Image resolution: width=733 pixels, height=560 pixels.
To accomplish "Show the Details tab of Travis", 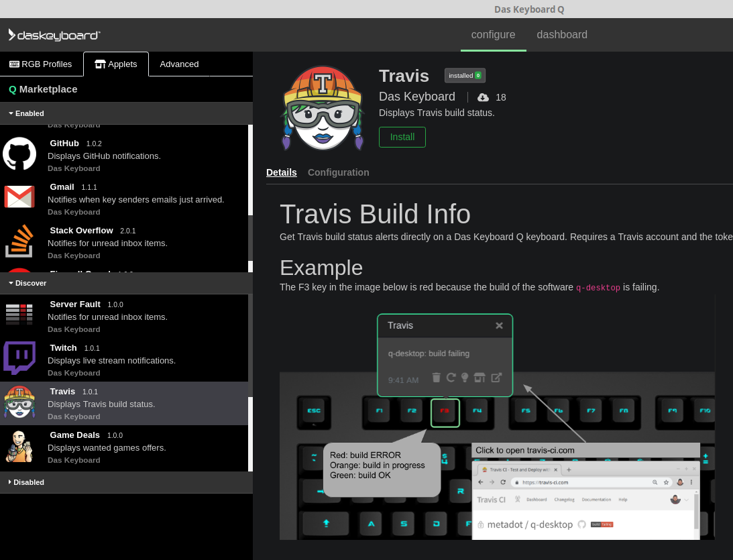I will point(282,172).
